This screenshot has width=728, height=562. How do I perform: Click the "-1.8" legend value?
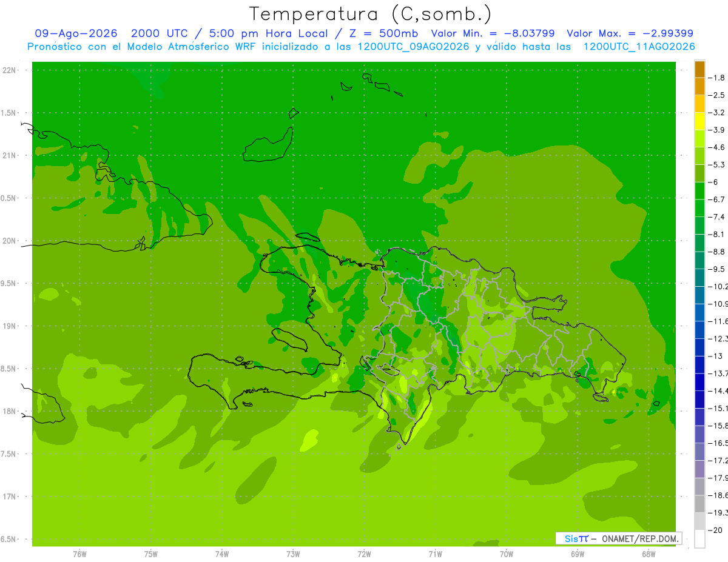tap(717, 78)
